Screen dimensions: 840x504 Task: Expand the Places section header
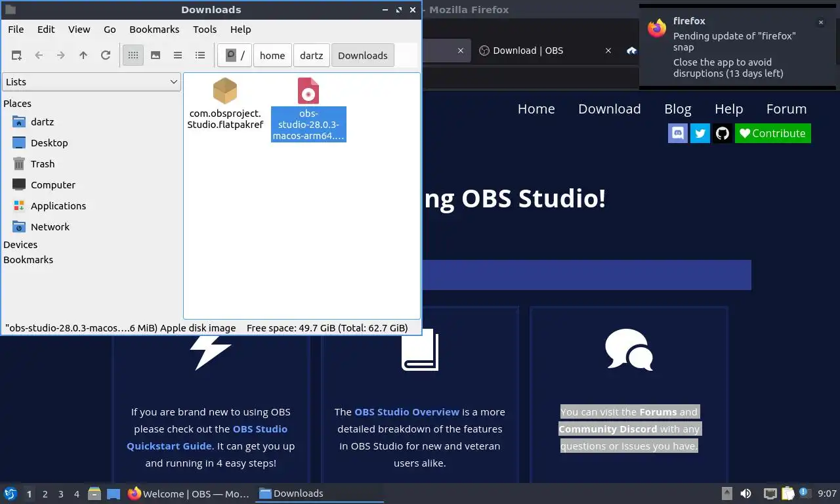click(18, 104)
